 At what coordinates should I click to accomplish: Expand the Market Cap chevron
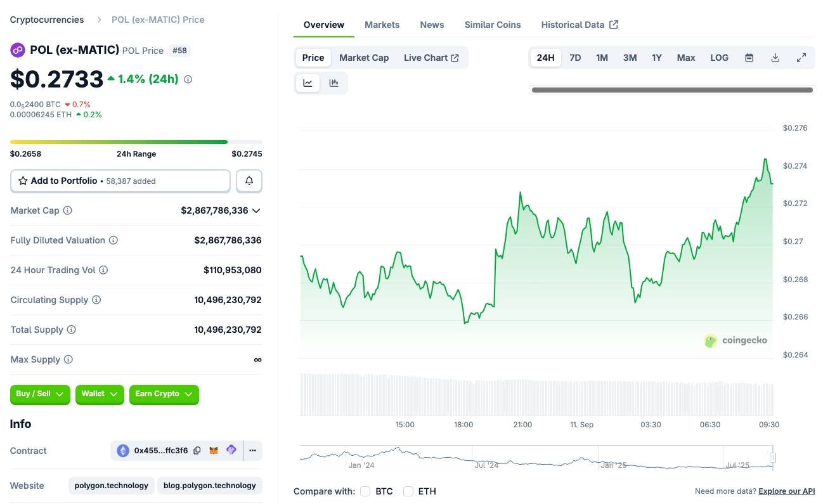(256, 210)
